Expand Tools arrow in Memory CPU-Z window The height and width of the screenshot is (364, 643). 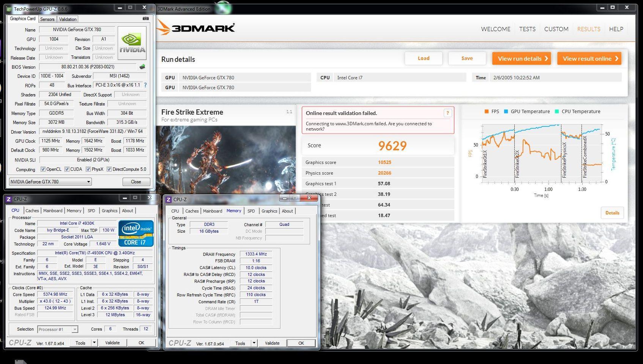click(x=254, y=343)
